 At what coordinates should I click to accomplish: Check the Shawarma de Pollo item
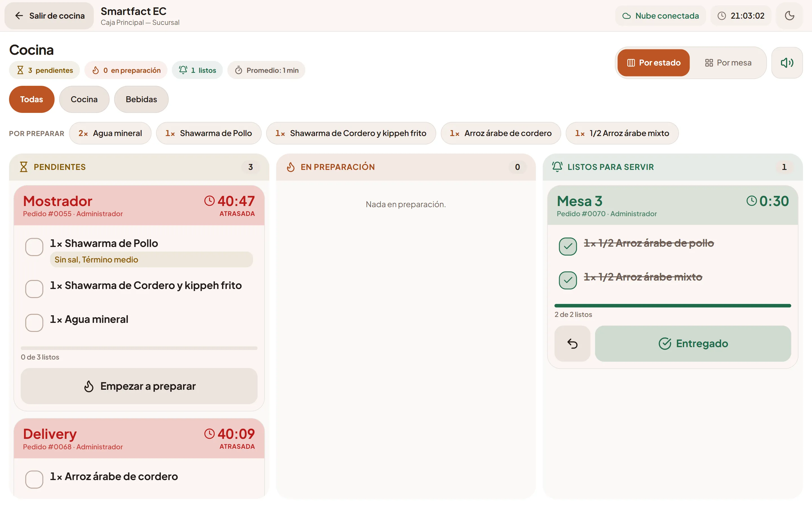tap(34, 247)
